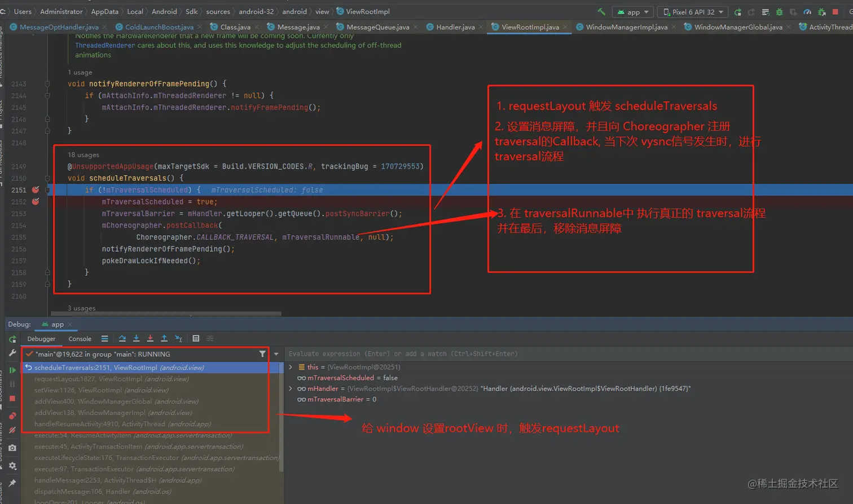Switch to Class.java tab
This screenshot has height=504, width=853.
pos(235,27)
